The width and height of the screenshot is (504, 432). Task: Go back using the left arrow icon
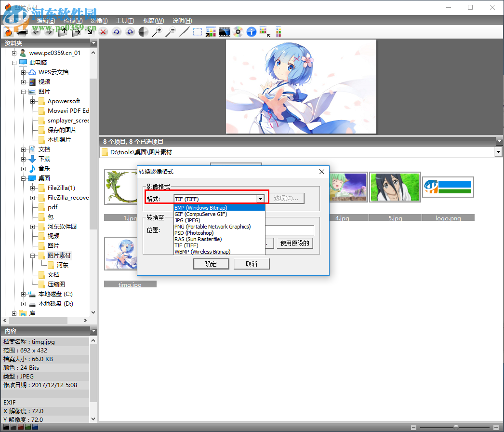(36, 32)
